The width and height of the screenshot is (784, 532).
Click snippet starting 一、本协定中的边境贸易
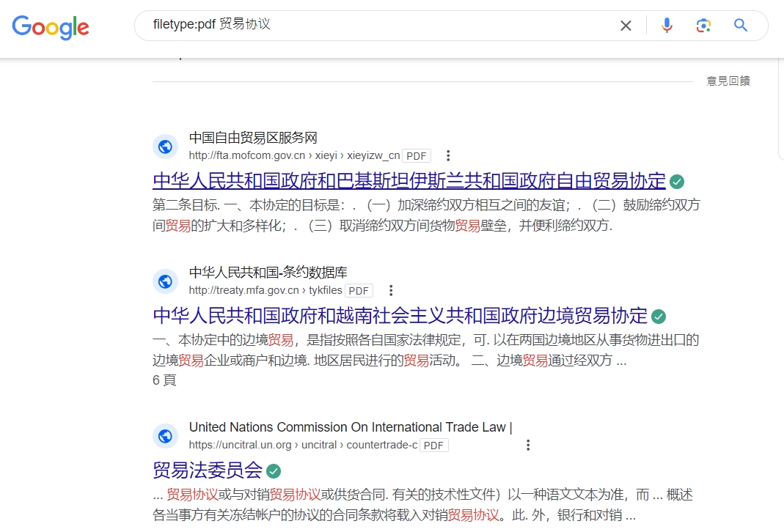tap(426, 350)
